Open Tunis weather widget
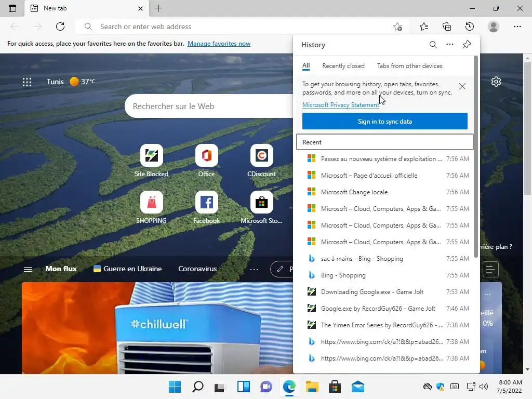The width and height of the screenshot is (532, 399). tap(71, 82)
